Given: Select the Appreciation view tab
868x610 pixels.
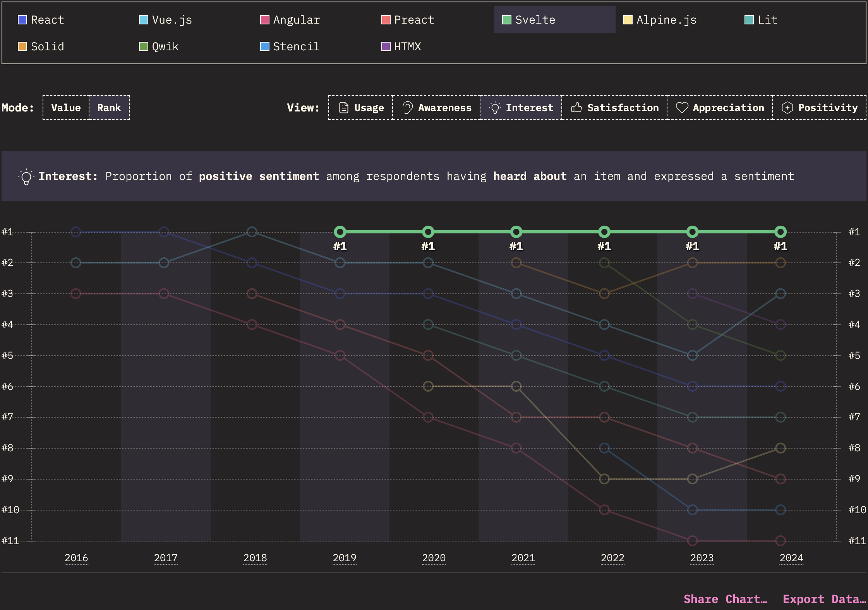Looking at the screenshot, I should [720, 108].
